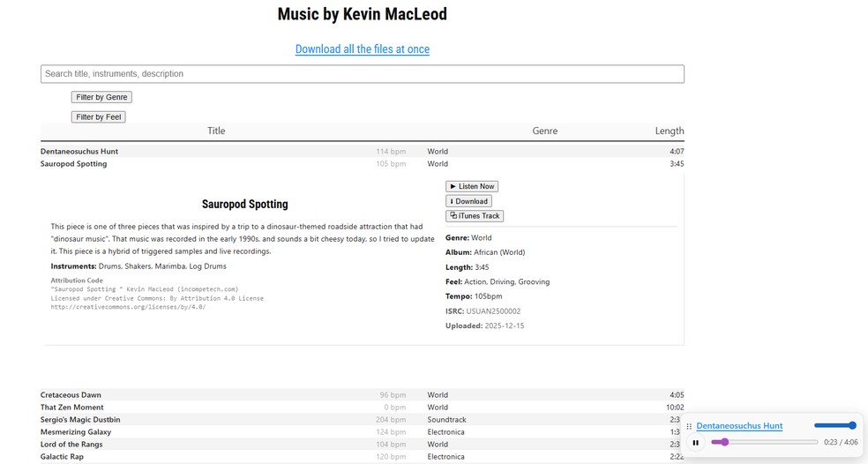The height and width of the screenshot is (464, 868).
Task: Open Dentaneosuchus Hunt link in mini player
Action: 739,426
